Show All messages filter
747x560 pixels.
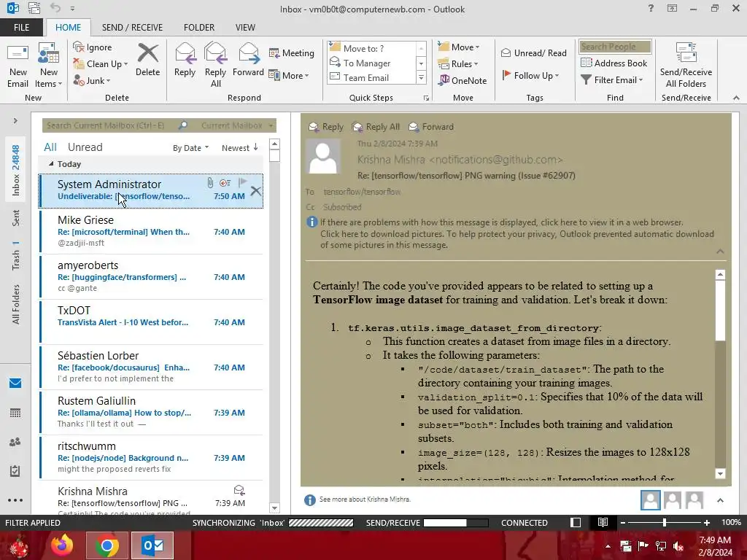tap(50, 147)
